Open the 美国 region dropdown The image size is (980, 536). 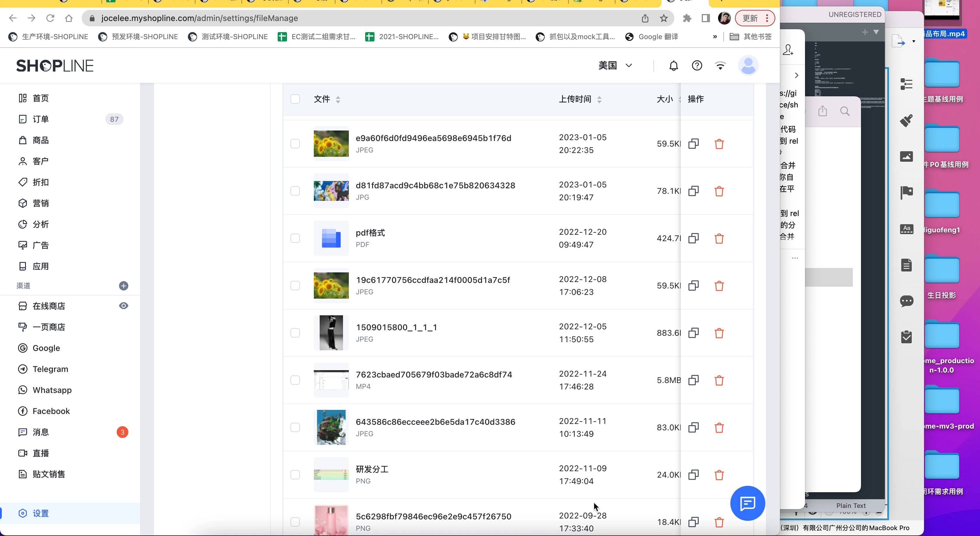(615, 65)
